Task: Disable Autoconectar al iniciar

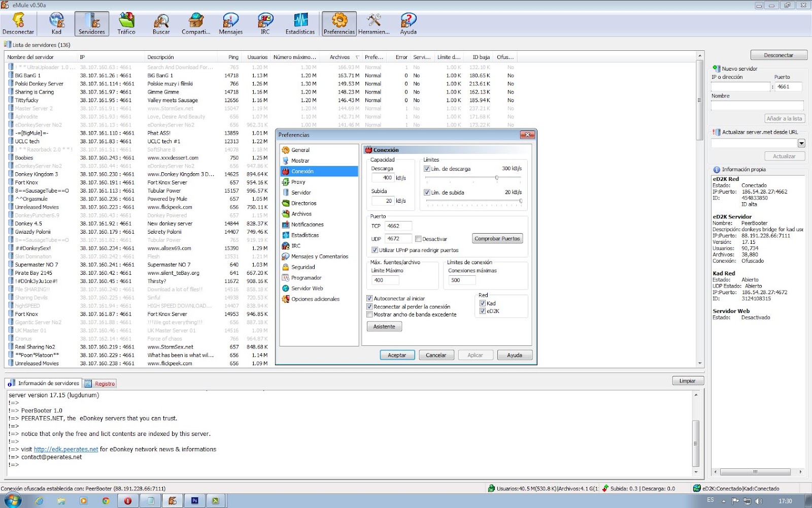Action: 370,298
